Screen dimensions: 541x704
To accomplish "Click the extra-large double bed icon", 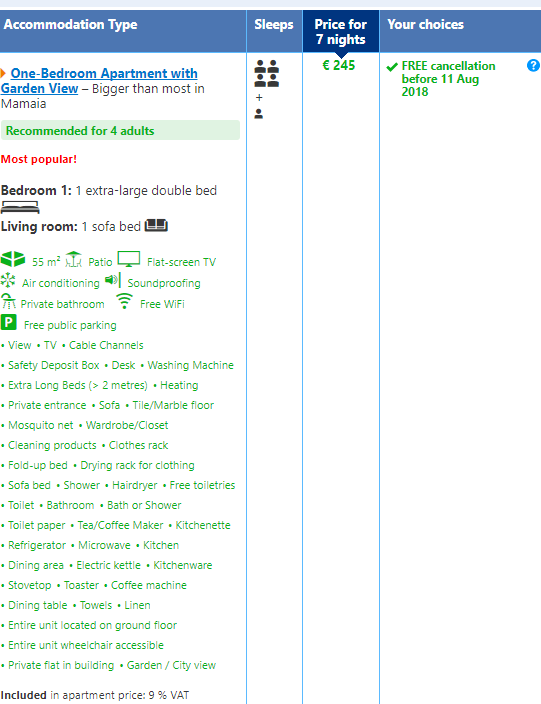I will 20,207.
